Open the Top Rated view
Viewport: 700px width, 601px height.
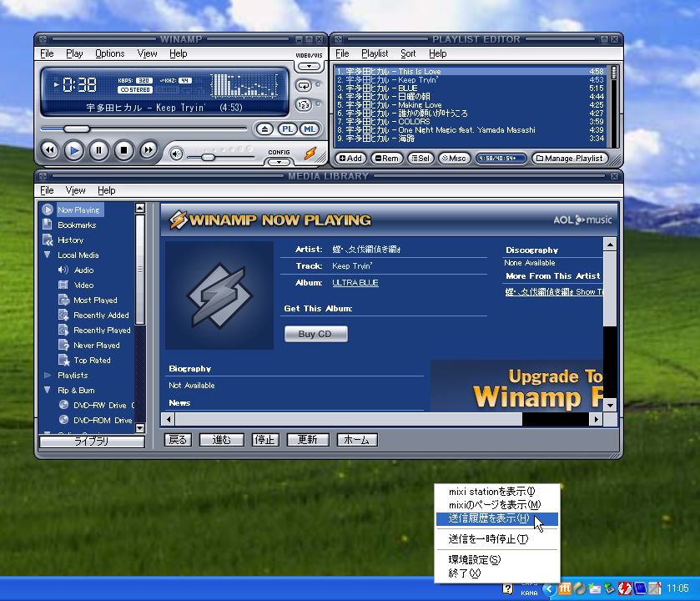tap(92, 361)
